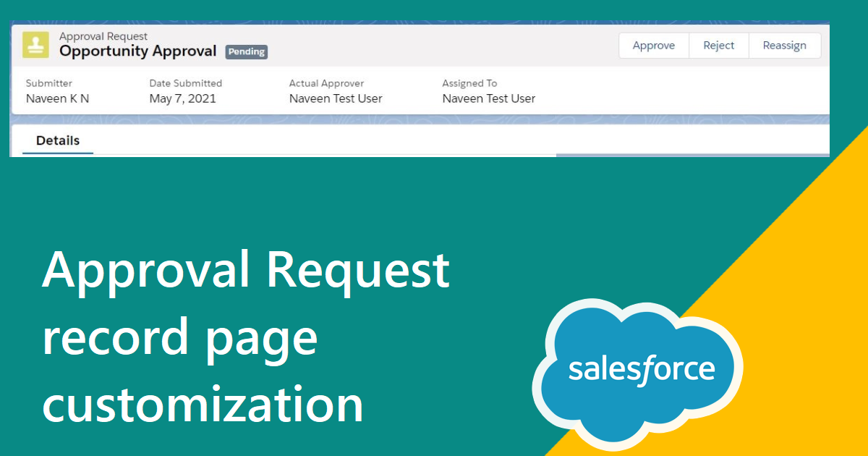Click the Approve button

point(653,45)
